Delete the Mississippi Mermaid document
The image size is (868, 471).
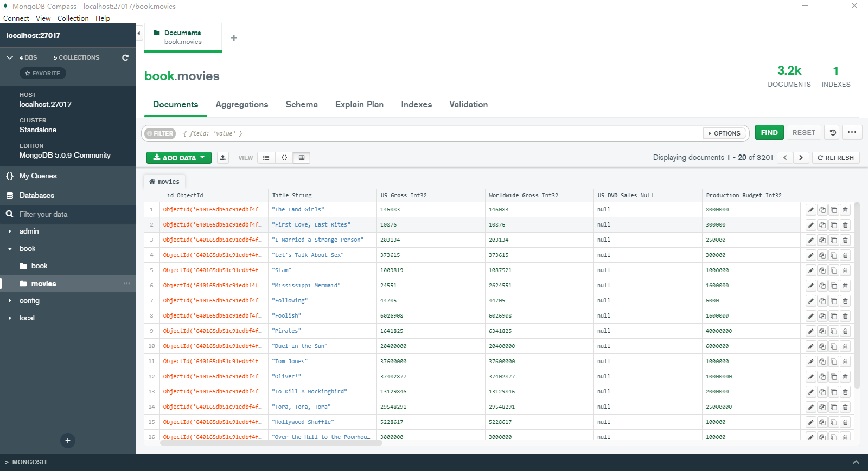pos(845,286)
